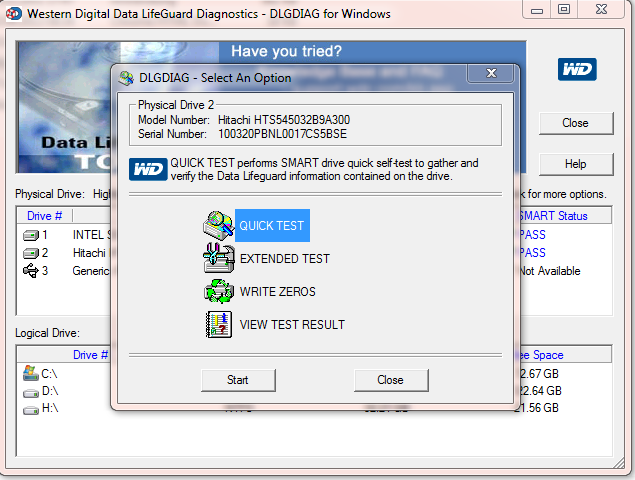Open Help in the main window

tap(575, 164)
